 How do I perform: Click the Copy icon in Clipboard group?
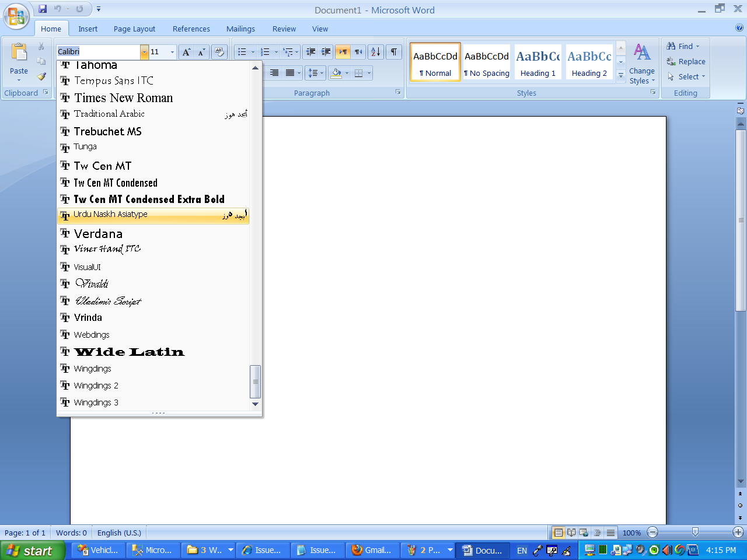point(41,61)
